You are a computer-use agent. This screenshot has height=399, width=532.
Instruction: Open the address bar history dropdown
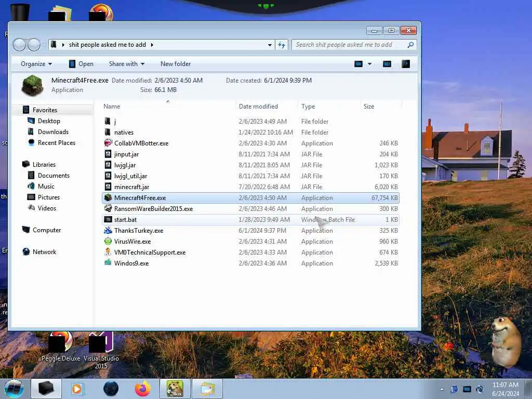pos(270,45)
